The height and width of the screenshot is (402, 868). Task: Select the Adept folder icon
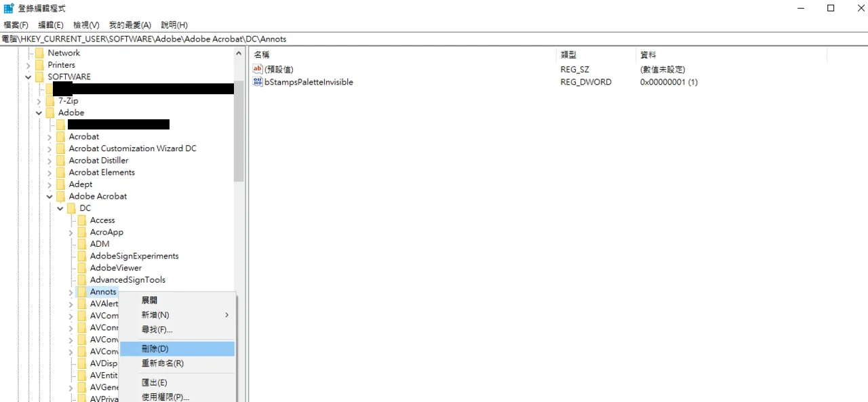coord(61,184)
